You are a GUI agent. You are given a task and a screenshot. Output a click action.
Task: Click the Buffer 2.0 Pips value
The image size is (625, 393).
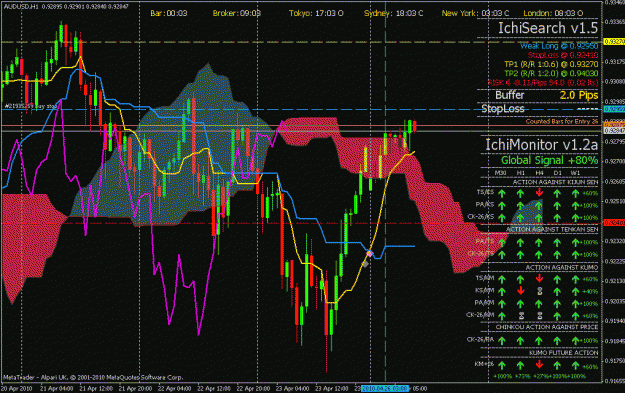click(x=579, y=95)
